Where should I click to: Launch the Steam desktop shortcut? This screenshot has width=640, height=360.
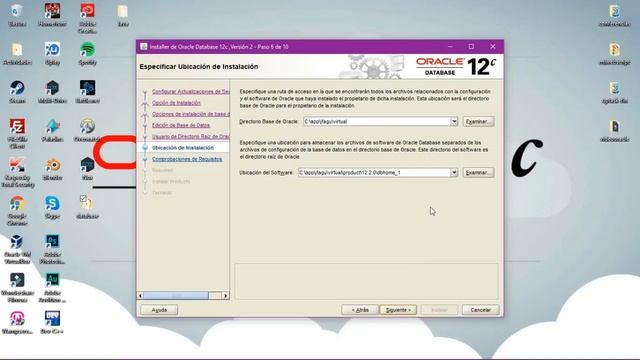pos(17,92)
